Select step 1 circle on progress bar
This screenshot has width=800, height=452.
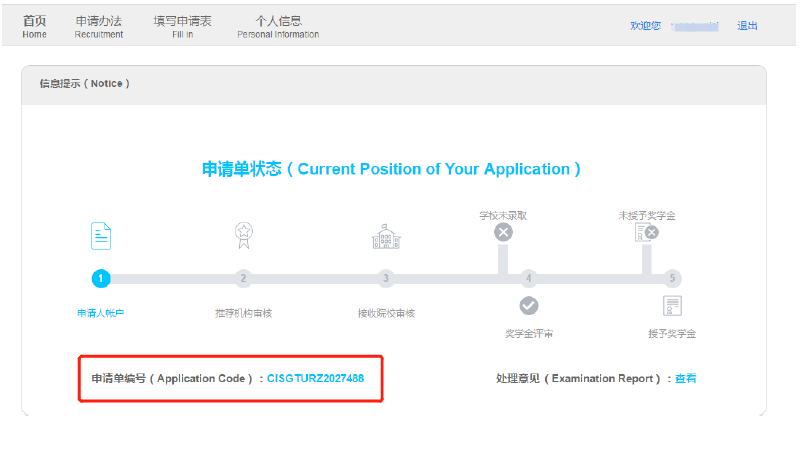(101, 278)
